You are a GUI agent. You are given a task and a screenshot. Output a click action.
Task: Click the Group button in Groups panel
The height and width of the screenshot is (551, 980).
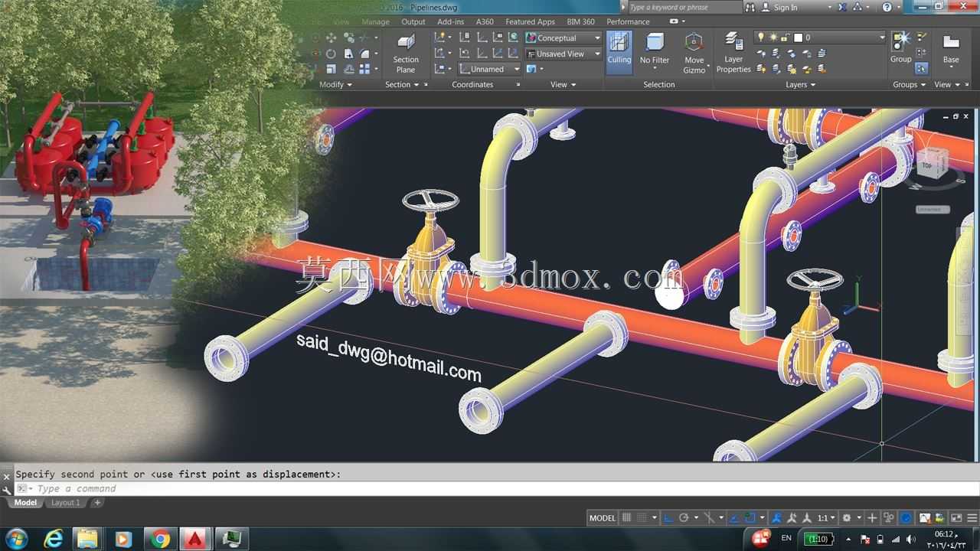(x=901, y=47)
